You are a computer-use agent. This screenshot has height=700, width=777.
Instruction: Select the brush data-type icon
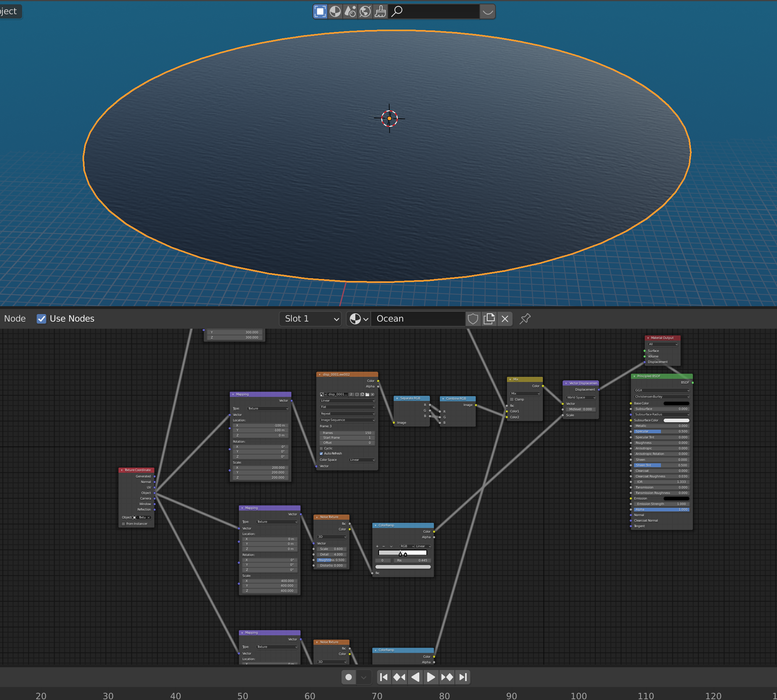(380, 11)
